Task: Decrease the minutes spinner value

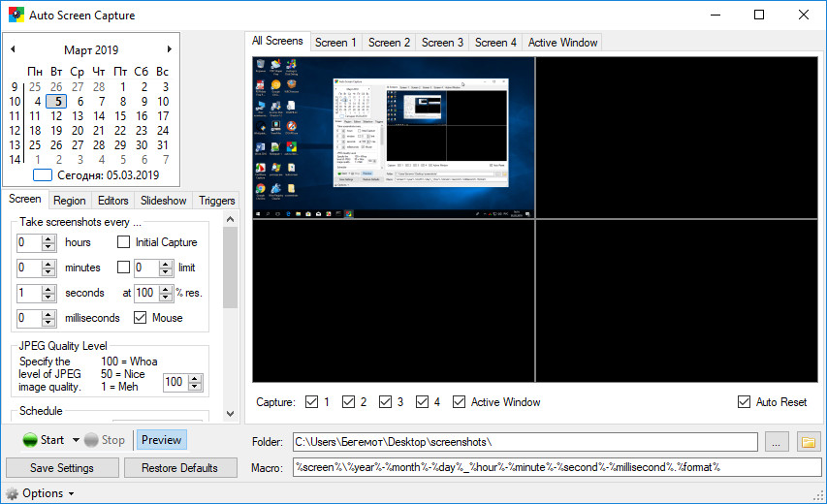Action: pos(48,271)
